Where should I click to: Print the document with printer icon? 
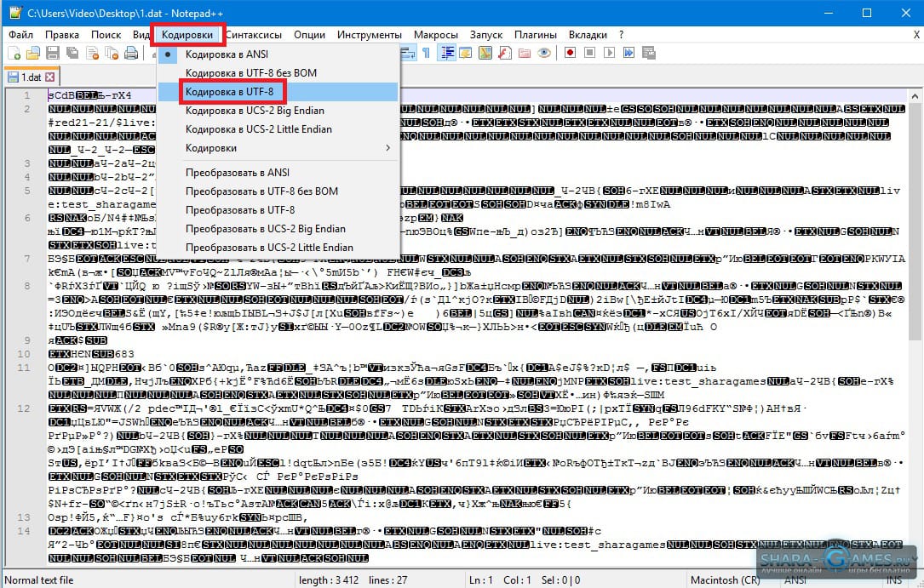click(x=131, y=53)
